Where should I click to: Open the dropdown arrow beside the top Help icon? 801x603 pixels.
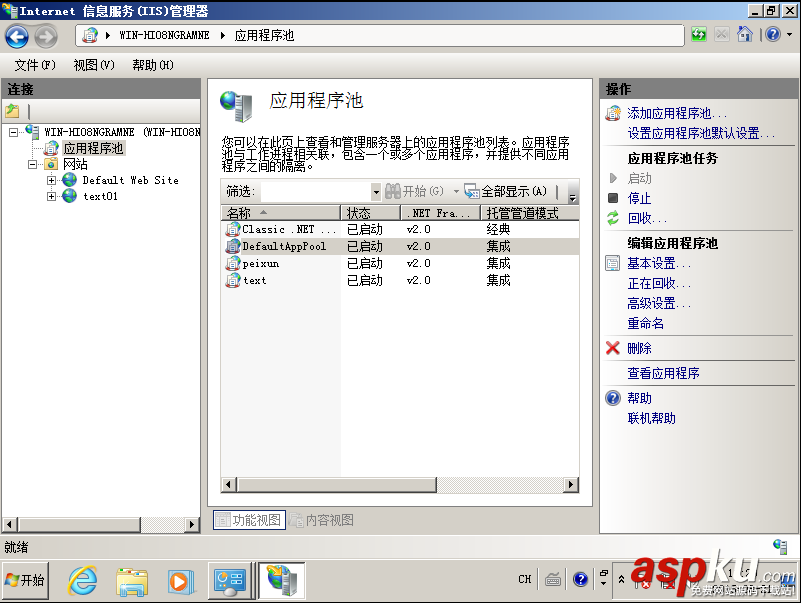[789, 35]
